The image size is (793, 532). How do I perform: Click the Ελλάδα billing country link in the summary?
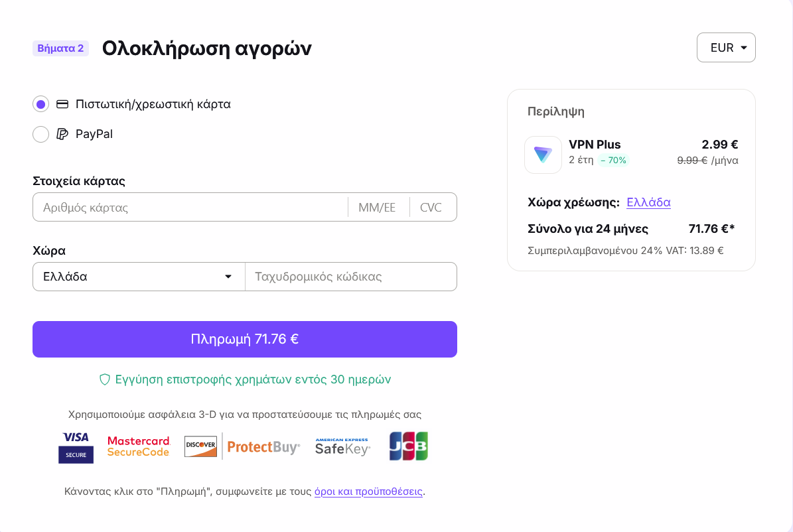pos(648,202)
